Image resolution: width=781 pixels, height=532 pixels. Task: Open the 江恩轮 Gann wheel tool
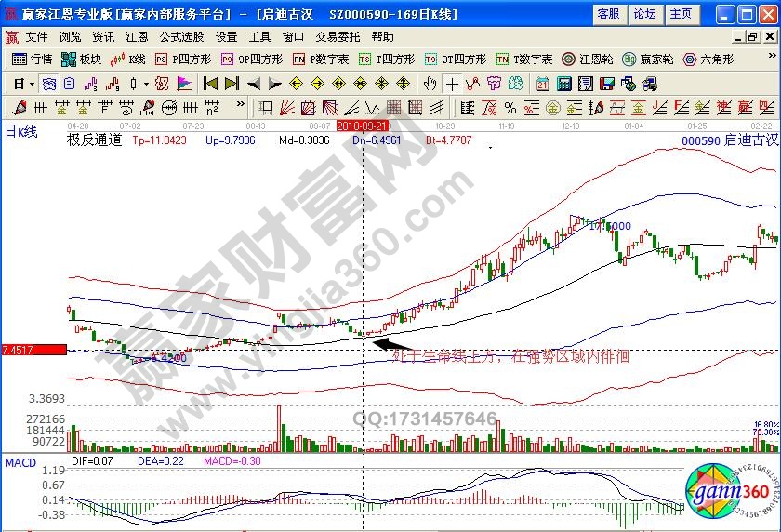click(x=588, y=60)
